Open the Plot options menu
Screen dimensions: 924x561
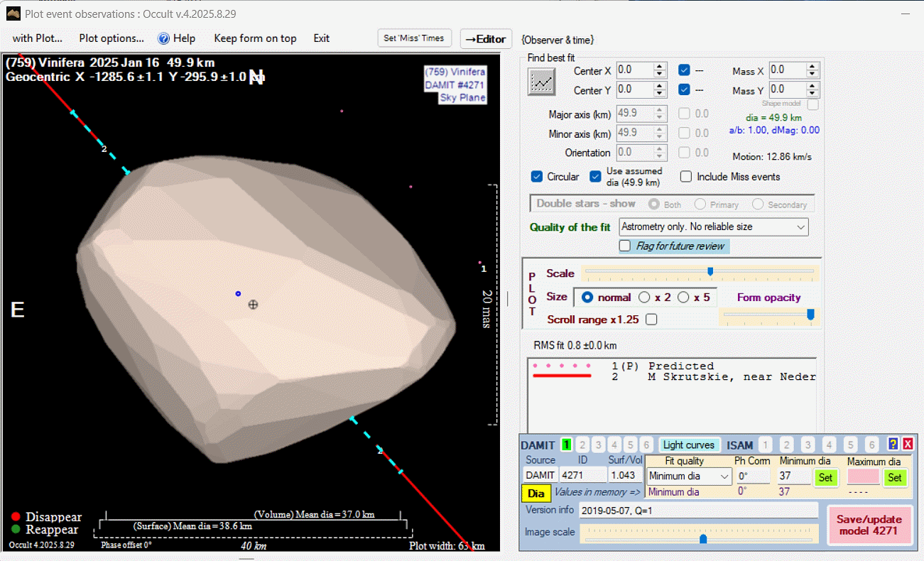112,38
